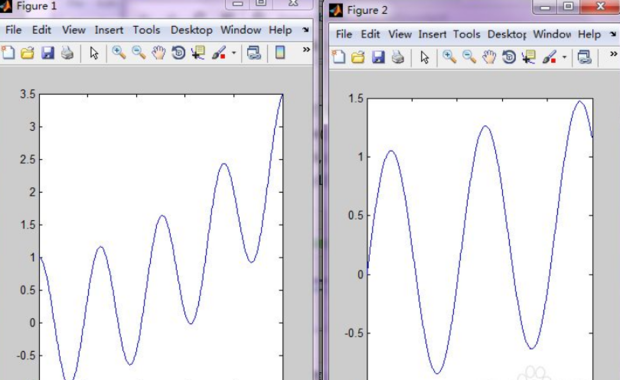Open View menu in Figure 2

click(400, 34)
